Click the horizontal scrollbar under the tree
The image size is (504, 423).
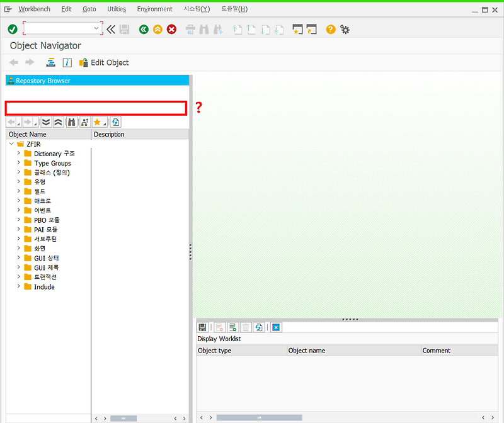(123, 418)
